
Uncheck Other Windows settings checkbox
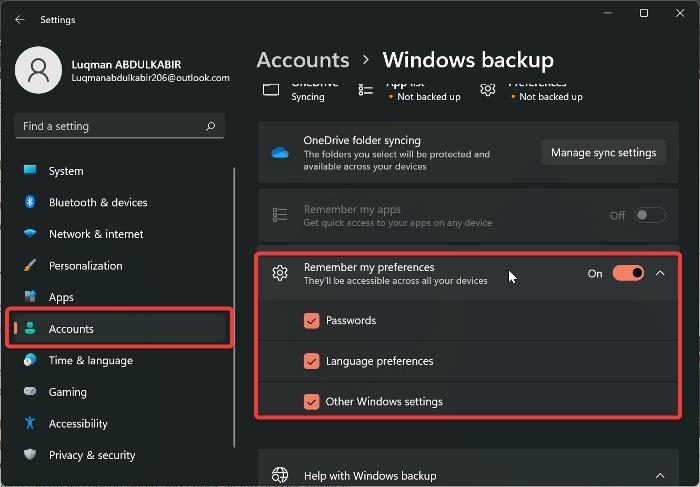pyautogui.click(x=311, y=402)
